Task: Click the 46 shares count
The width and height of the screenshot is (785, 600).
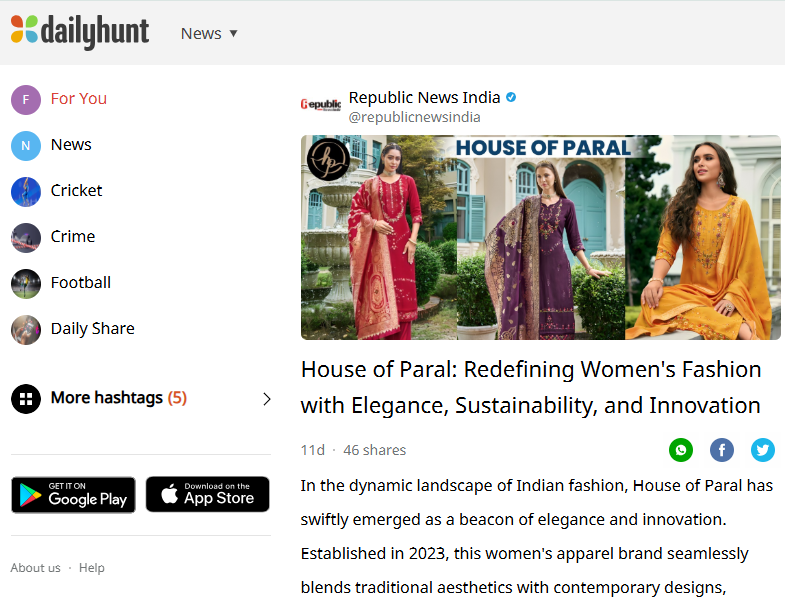Action: [x=374, y=450]
